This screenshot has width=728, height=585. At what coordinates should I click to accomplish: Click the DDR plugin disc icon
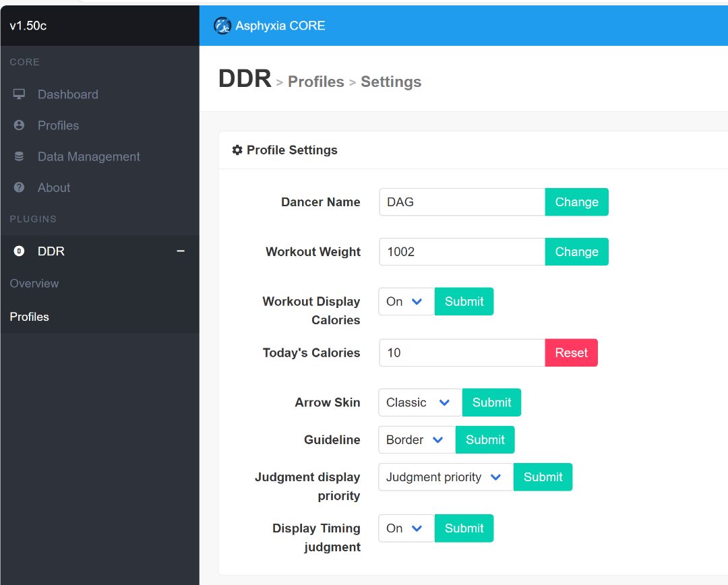(19, 251)
